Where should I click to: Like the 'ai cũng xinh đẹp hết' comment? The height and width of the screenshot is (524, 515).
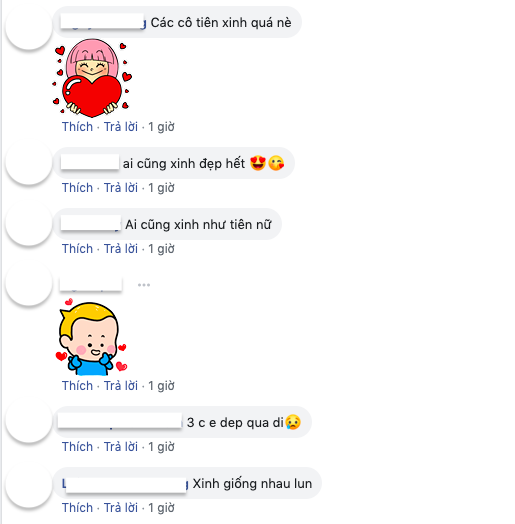[77, 188]
